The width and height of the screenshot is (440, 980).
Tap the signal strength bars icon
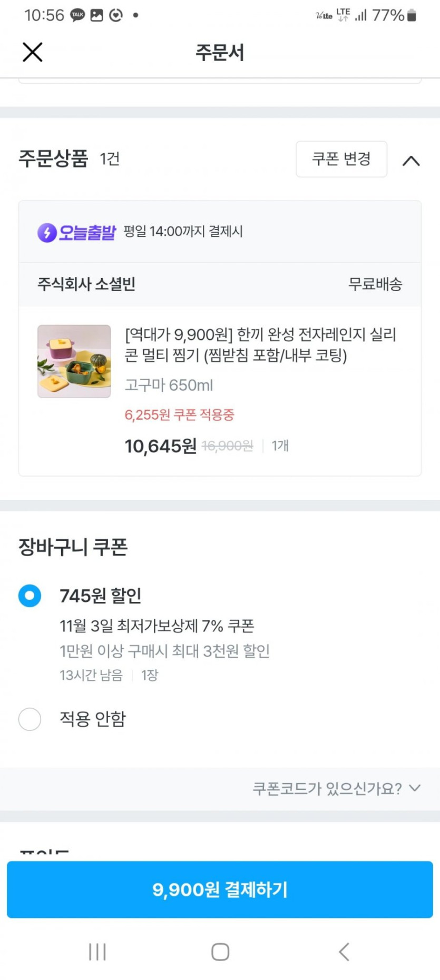[x=361, y=15]
